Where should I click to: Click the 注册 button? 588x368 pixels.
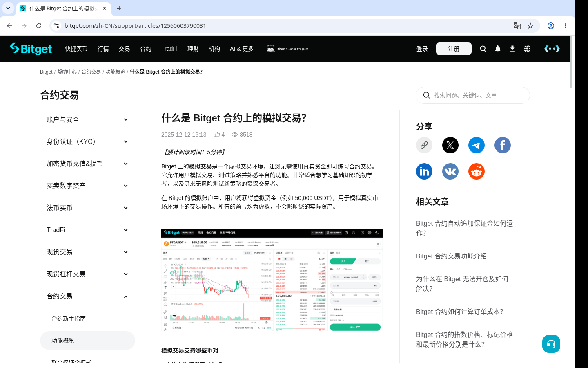(x=454, y=49)
